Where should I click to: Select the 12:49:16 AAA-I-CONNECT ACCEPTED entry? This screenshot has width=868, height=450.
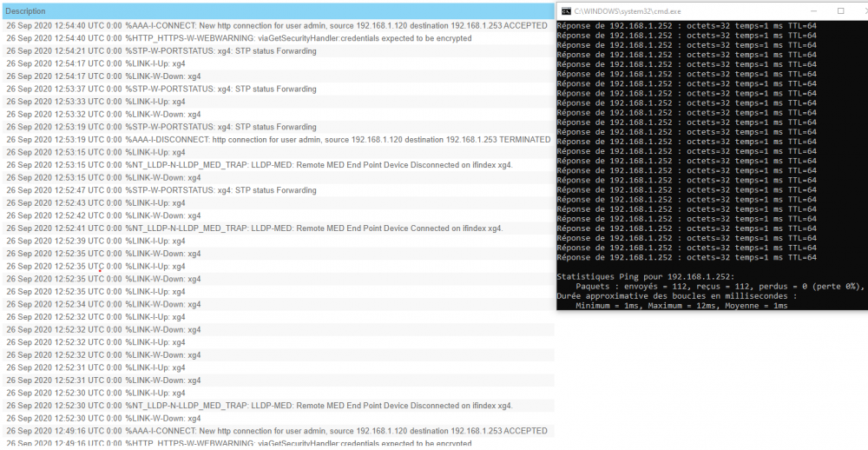pyautogui.click(x=278, y=431)
